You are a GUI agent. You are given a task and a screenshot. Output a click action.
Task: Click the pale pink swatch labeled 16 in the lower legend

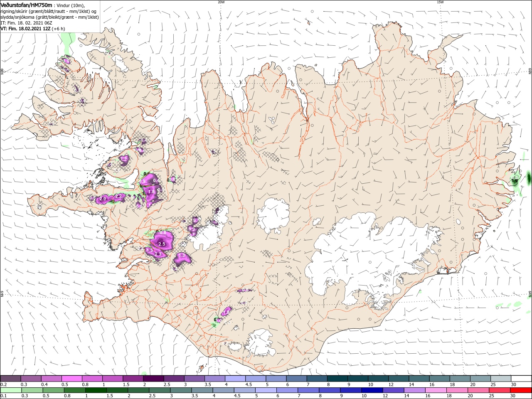point(435,390)
